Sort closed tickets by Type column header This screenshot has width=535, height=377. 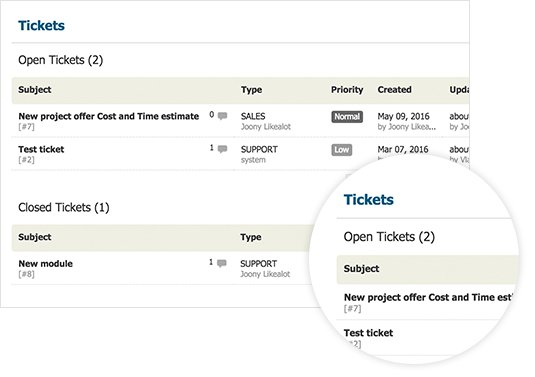pos(251,237)
